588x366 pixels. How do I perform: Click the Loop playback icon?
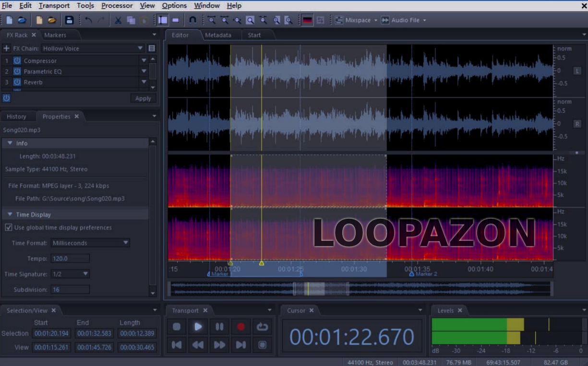pyautogui.click(x=262, y=327)
